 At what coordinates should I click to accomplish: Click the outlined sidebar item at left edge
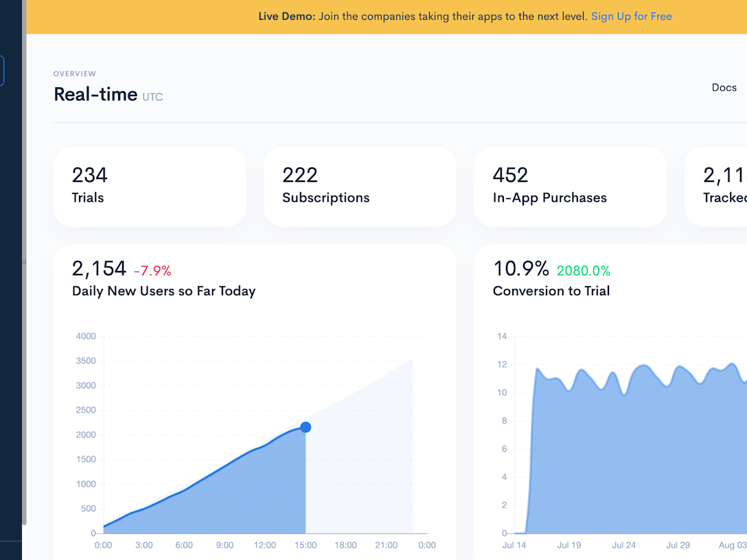click(x=2, y=71)
